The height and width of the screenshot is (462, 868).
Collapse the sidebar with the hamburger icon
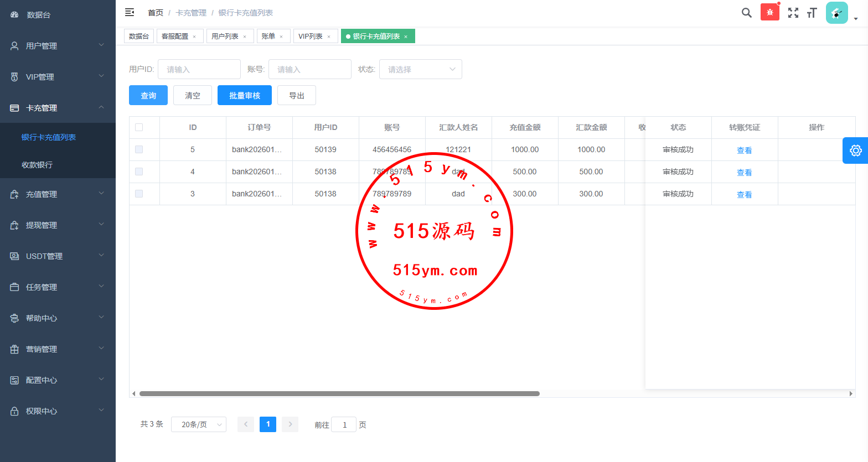pos(130,12)
